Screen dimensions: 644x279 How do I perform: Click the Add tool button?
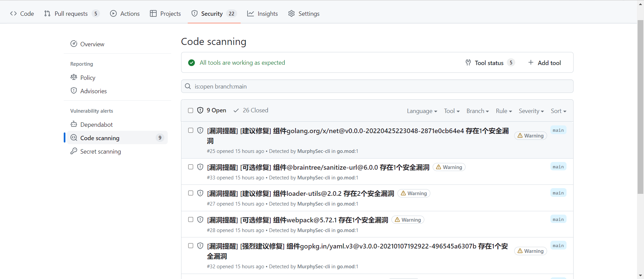[x=544, y=63]
